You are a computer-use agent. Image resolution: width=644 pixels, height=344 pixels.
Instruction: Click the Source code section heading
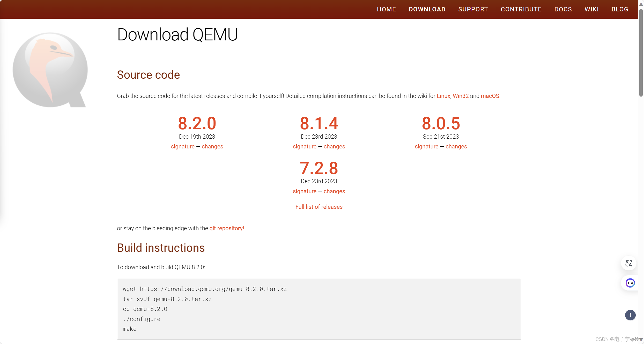pos(148,75)
